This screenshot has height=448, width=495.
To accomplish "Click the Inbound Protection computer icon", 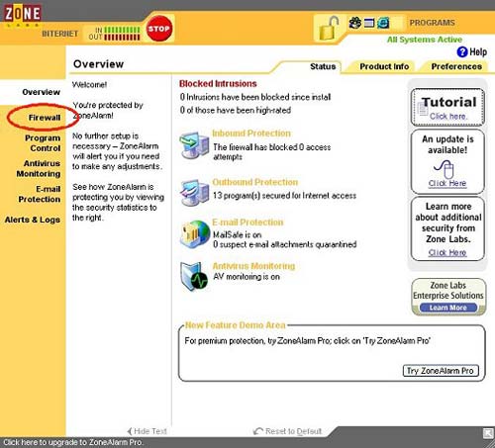I will pyautogui.click(x=194, y=145).
